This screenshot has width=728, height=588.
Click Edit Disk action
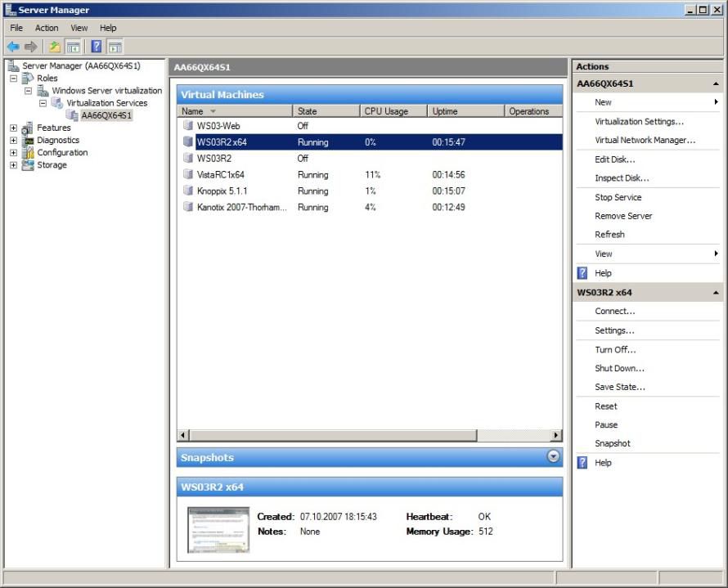pos(615,159)
